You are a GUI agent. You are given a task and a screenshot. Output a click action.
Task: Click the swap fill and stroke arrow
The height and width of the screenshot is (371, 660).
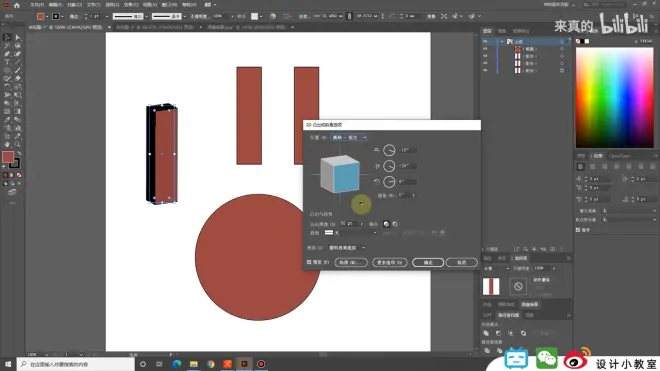click(19, 153)
